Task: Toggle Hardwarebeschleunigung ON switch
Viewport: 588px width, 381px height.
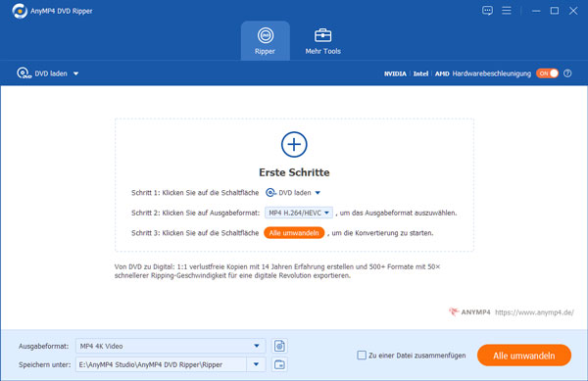Action: [x=547, y=73]
